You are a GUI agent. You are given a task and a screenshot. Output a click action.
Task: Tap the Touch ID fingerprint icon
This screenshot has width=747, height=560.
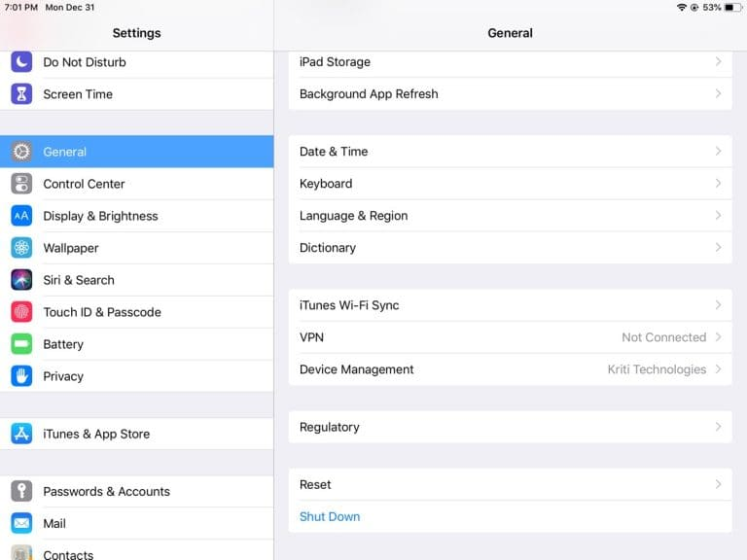point(21,312)
